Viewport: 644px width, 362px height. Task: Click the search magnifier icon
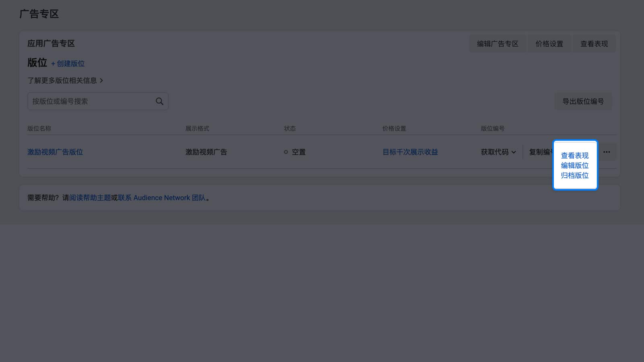(x=159, y=101)
